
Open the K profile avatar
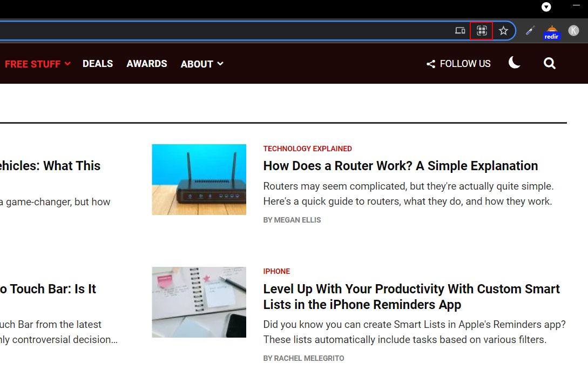[573, 30]
